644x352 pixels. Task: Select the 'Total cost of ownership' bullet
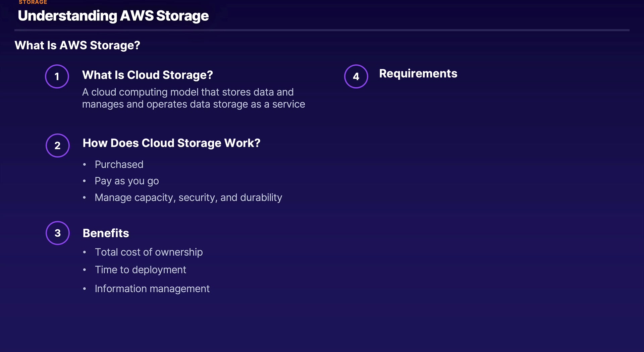149,252
